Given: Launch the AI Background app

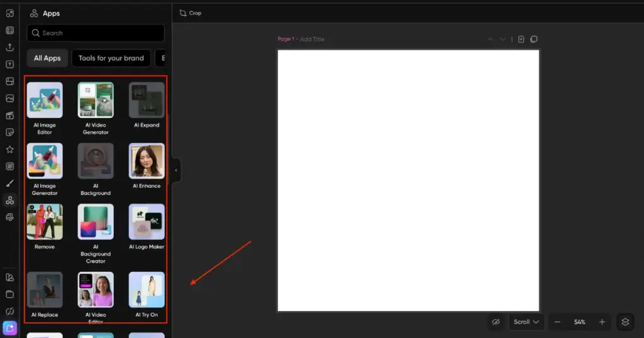Looking at the screenshot, I should pyautogui.click(x=96, y=161).
